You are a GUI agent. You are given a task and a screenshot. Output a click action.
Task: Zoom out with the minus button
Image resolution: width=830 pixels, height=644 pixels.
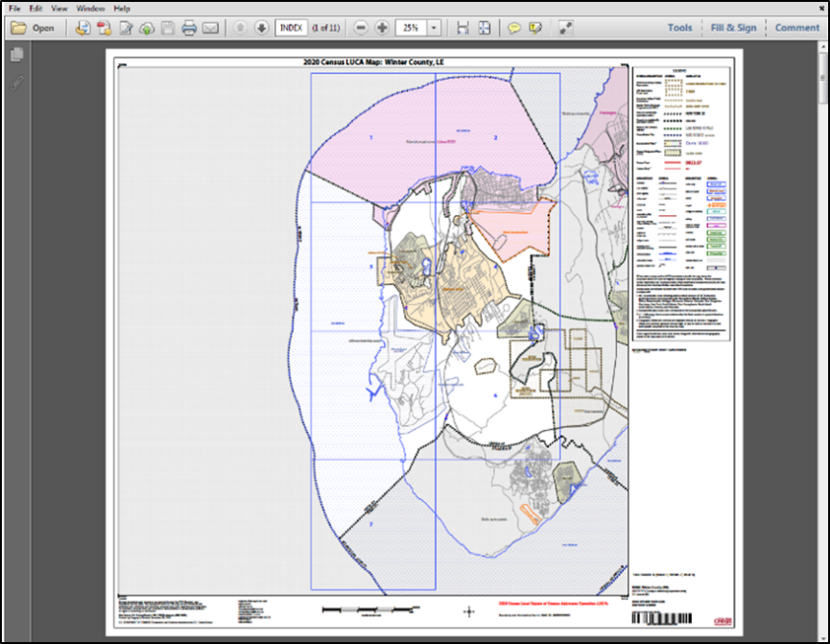[x=361, y=28]
